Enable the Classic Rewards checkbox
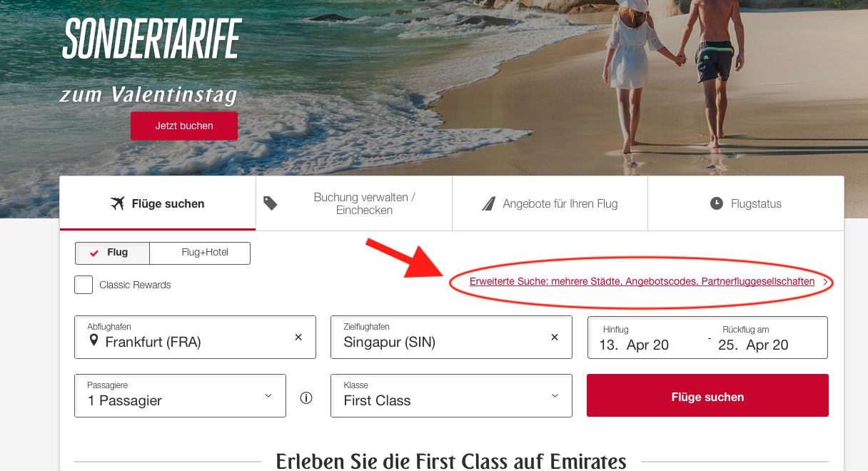The height and width of the screenshot is (471, 868). tap(84, 285)
